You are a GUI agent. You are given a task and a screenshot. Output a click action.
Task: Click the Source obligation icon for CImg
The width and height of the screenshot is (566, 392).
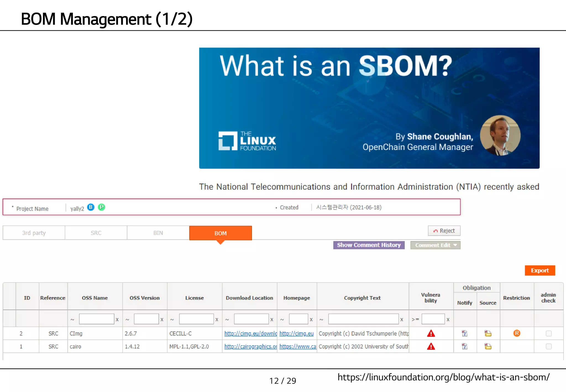coord(488,333)
